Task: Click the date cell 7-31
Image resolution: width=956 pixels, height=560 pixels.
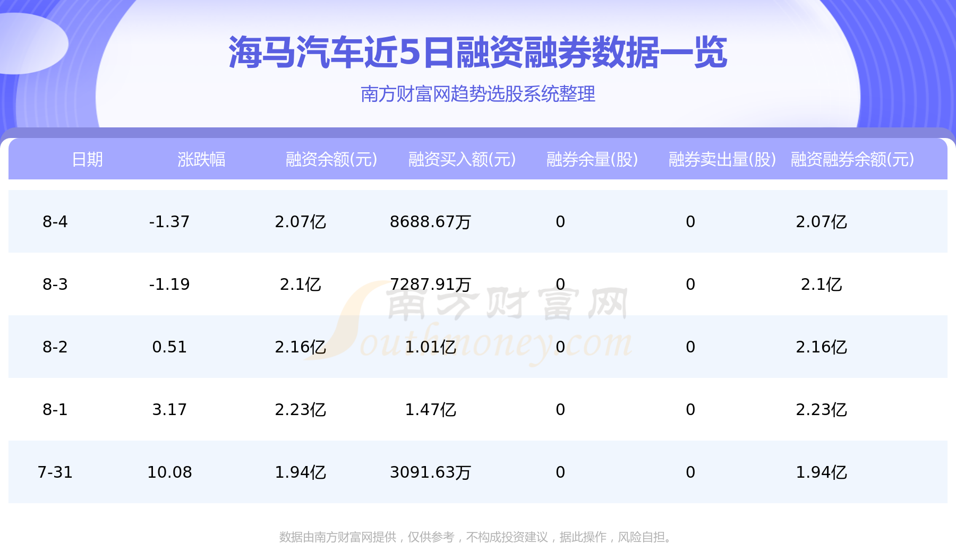Action: pos(55,472)
